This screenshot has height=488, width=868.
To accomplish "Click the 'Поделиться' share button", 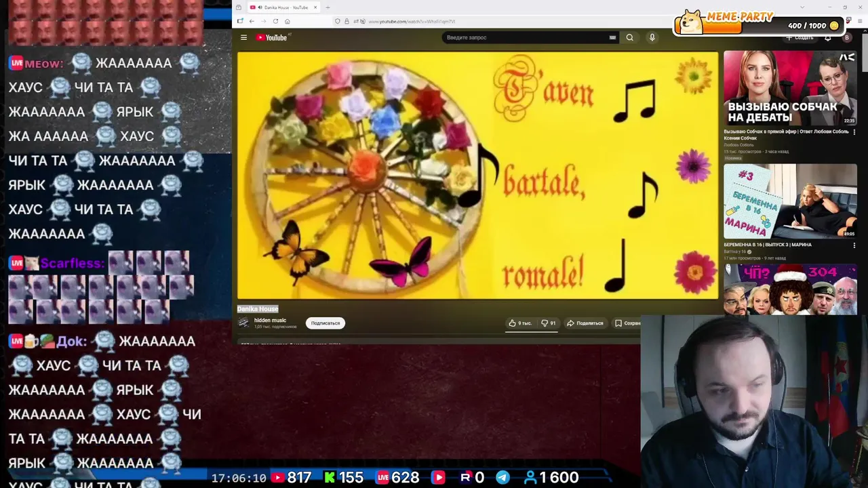I will coord(585,323).
